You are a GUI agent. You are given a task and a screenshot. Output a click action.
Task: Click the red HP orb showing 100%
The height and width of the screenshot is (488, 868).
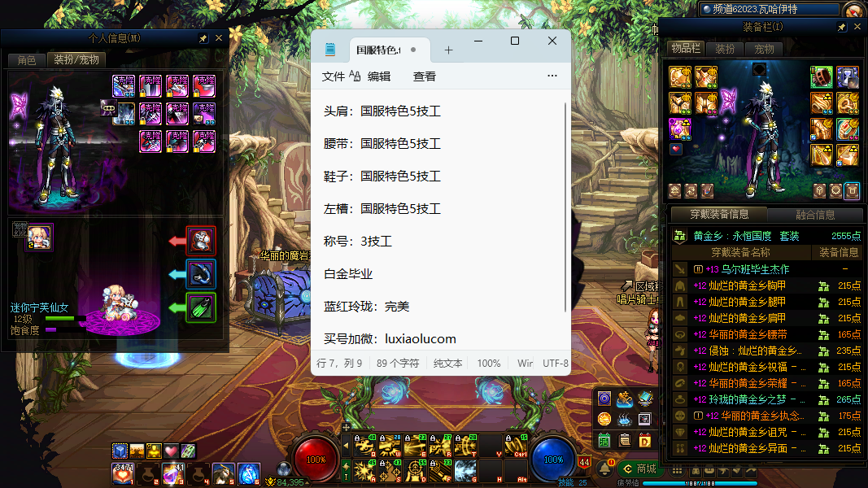[x=316, y=460]
